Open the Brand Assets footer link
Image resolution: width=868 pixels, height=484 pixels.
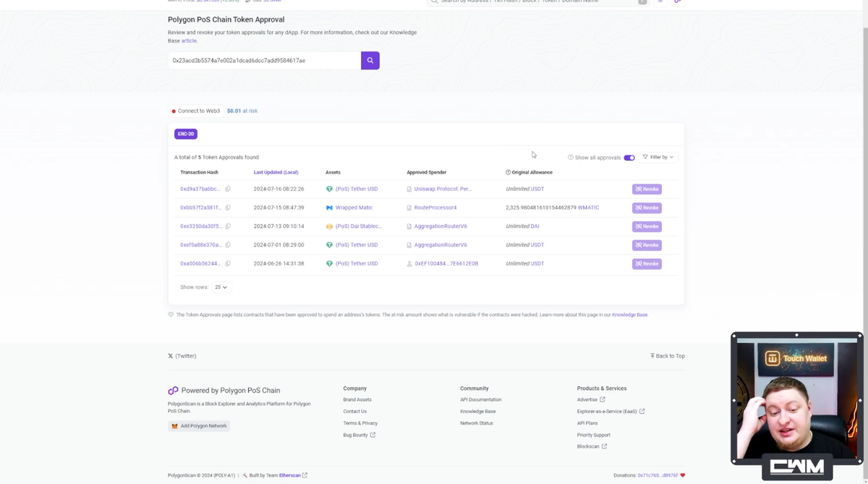(357, 399)
